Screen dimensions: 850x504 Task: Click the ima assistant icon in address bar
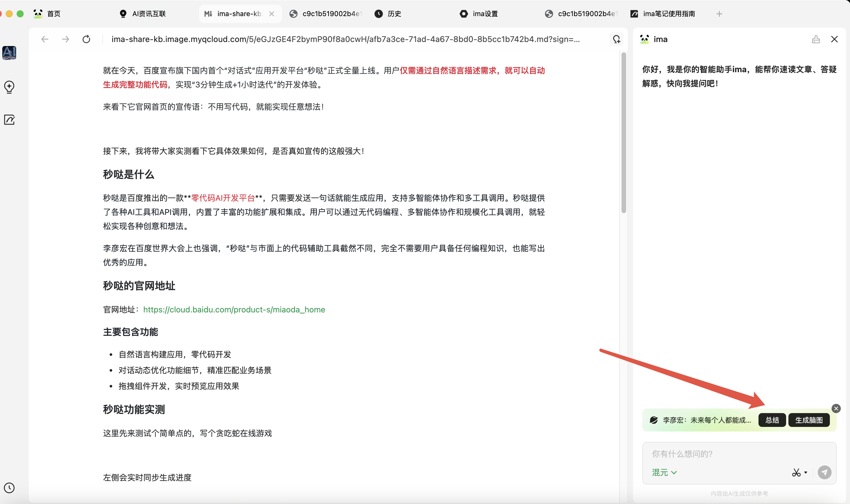click(x=616, y=39)
